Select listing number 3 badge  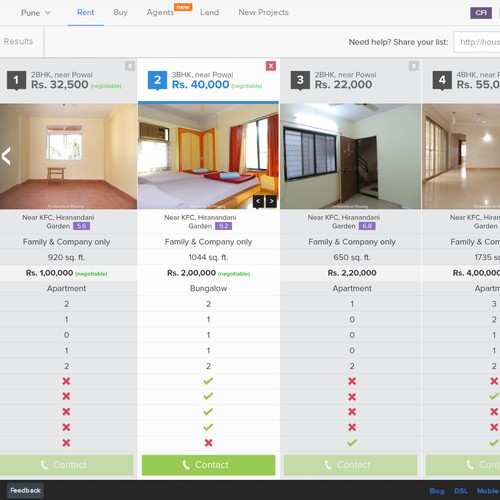(300, 80)
